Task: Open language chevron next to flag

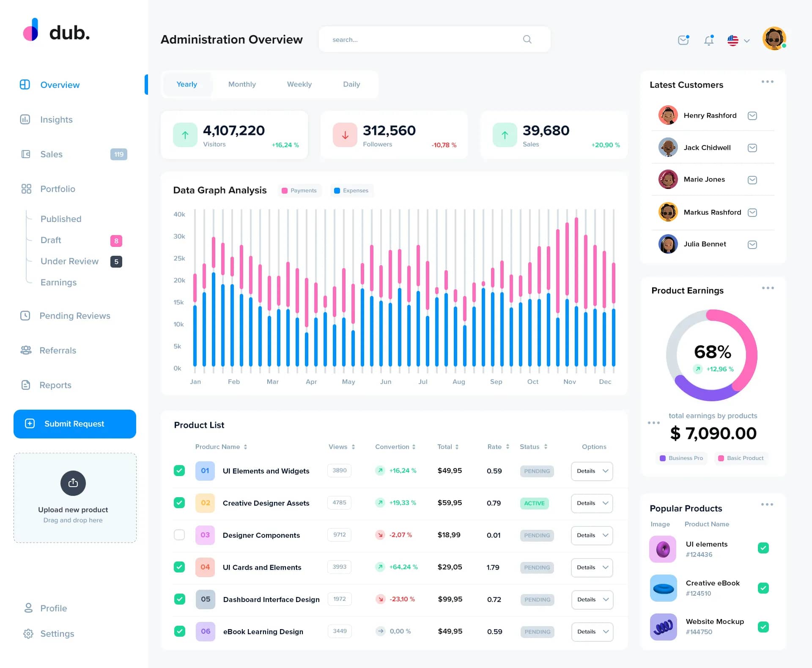Action: pos(747,41)
